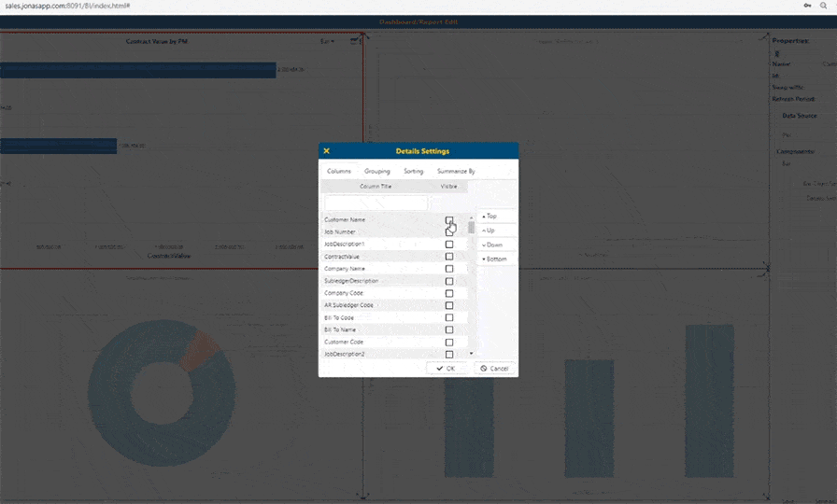Click the column title filter box
Screen dimensions: 837x504
[376, 203]
